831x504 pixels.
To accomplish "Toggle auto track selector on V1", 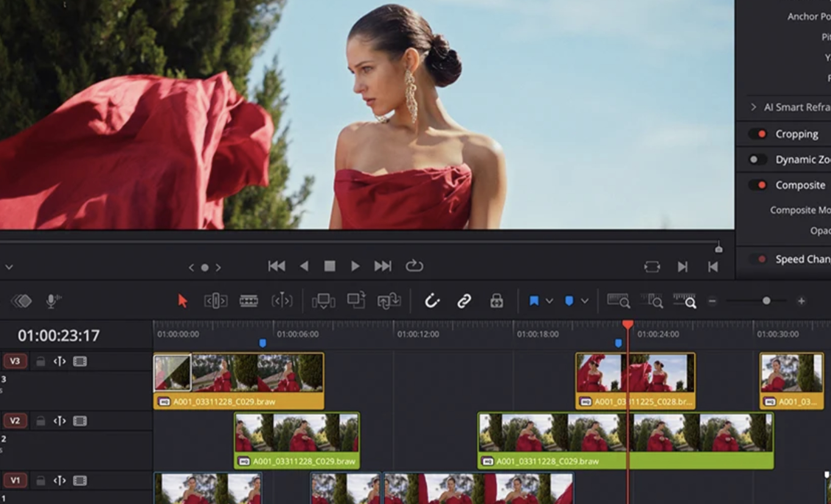I will pos(59,480).
